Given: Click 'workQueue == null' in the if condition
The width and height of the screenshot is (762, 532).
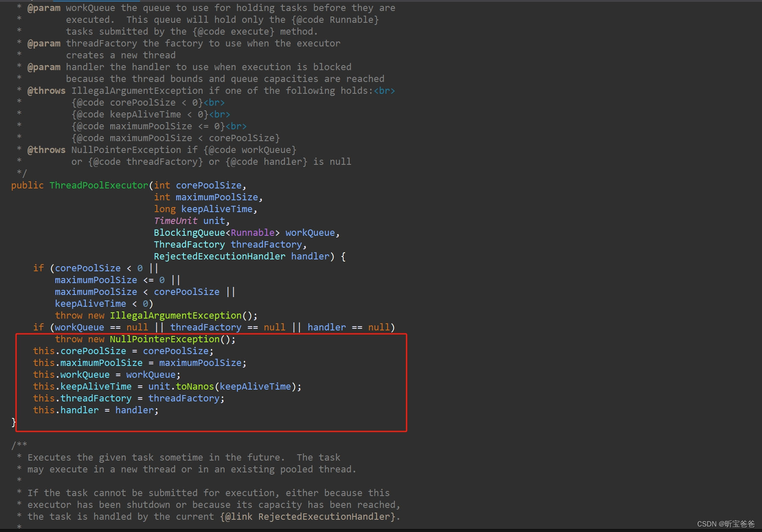Looking at the screenshot, I should coord(101,327).
